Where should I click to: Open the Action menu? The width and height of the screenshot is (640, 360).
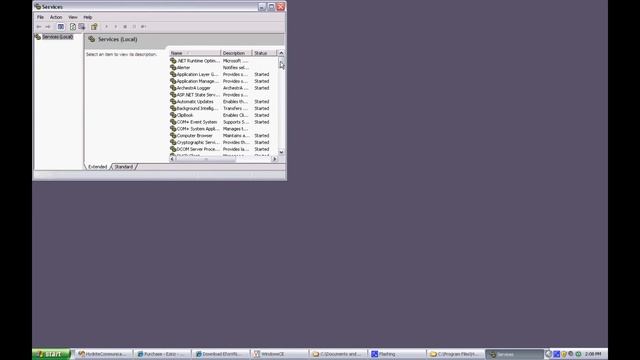[x=56, y=17]
